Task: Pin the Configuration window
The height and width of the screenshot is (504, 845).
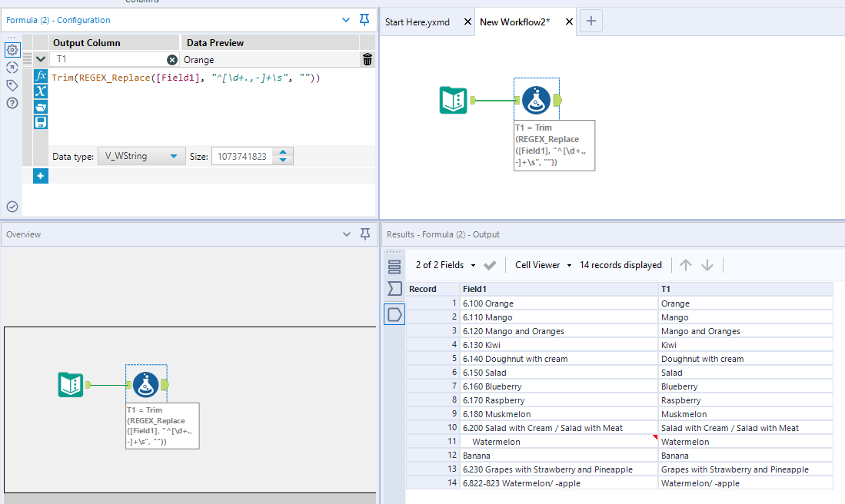Action: [364, 19]
